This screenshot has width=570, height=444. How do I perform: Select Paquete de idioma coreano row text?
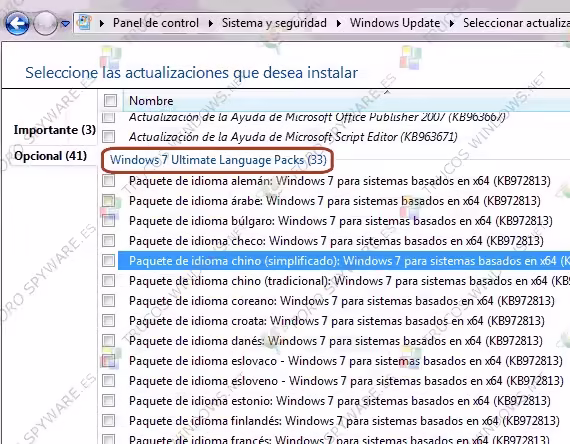tap(342, 301)
